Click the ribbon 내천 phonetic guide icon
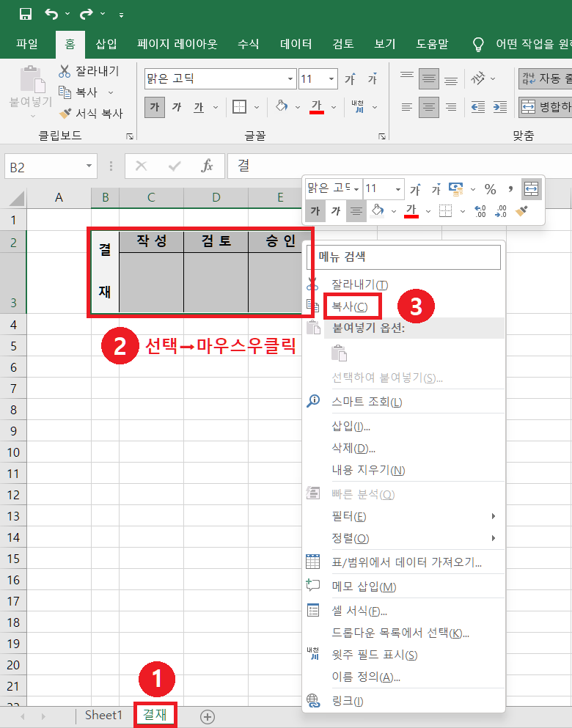The width and height of the screenshot is (572, 728). 358,107
